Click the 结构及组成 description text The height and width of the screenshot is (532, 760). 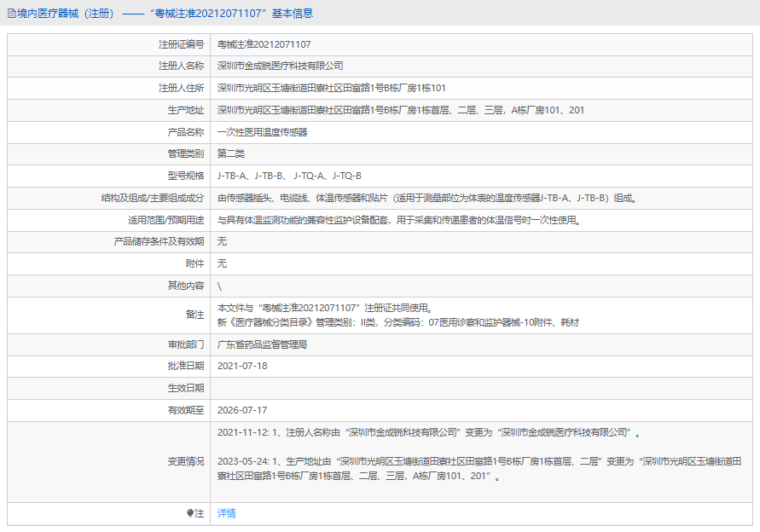427,198
